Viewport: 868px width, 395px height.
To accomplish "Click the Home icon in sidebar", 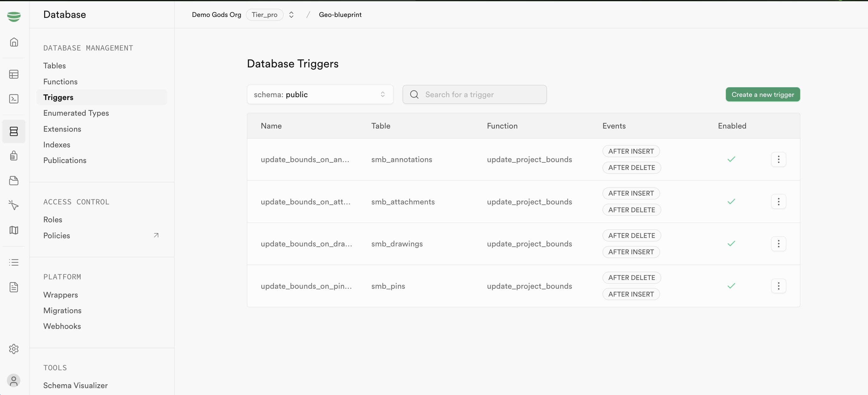I will (x=14, y=42).
